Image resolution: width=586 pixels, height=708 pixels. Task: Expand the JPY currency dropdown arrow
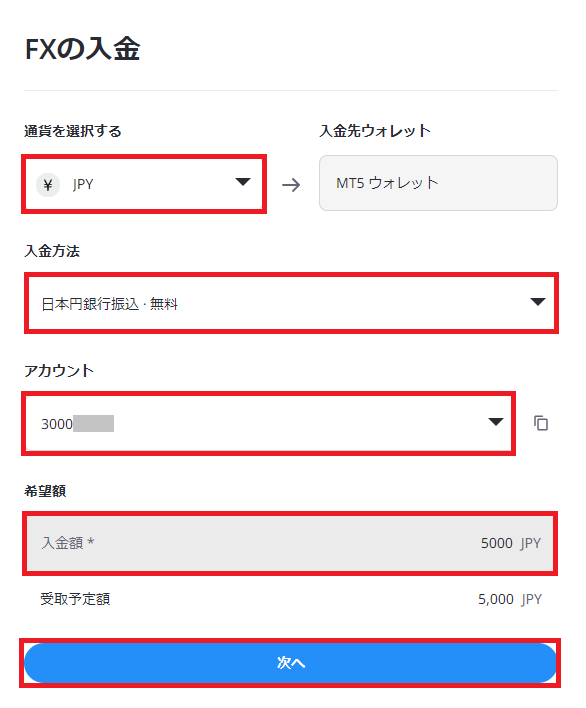243,182
